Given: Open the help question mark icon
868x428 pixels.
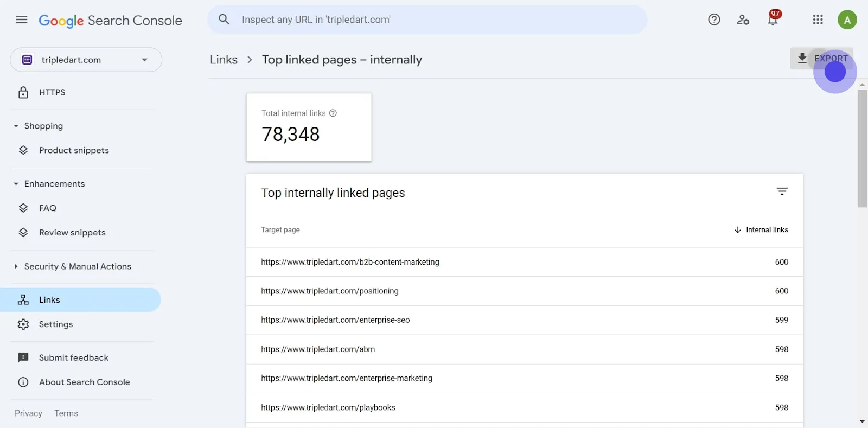Looking at the screenshot, I should coord(714,20).
